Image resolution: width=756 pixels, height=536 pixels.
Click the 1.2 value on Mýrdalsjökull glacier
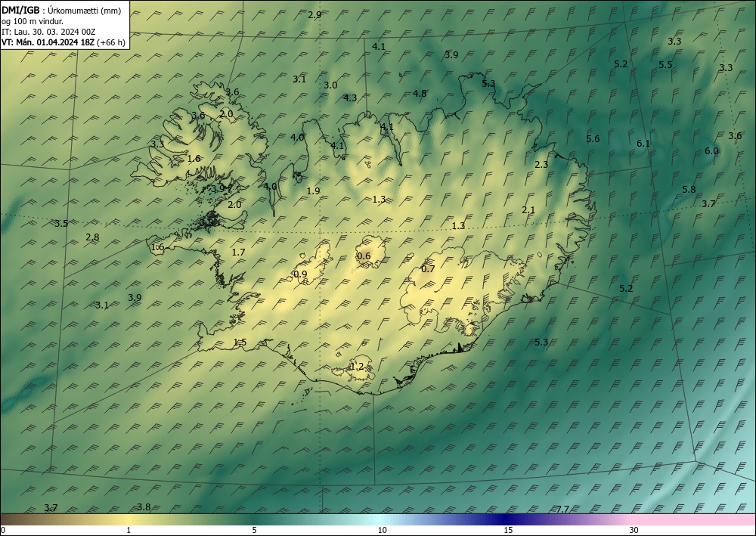tap(356, 367)
